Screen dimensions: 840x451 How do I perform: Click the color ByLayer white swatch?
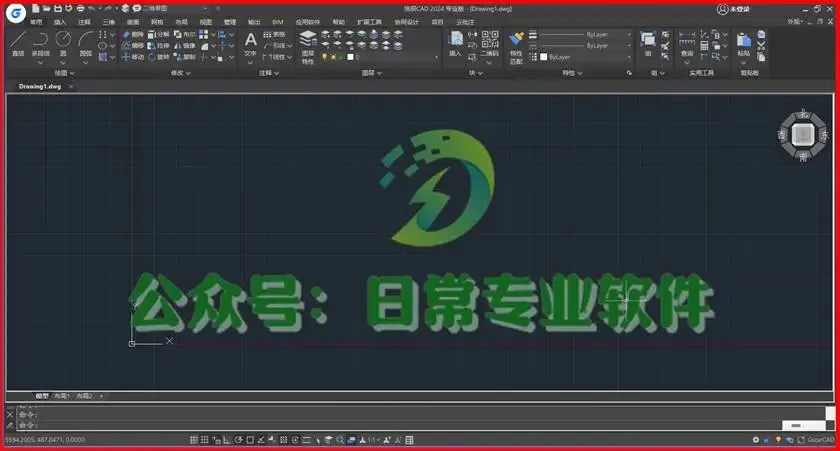[x=543, y=57]
